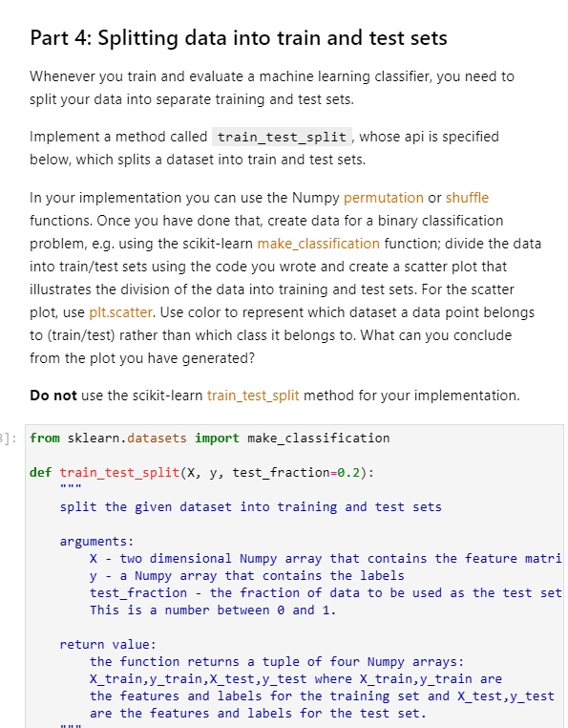The width and height of the screenshot is (568, 728).
Task: Click the paragraph starting 'Whenever you train'
Action: pos(272,88)
